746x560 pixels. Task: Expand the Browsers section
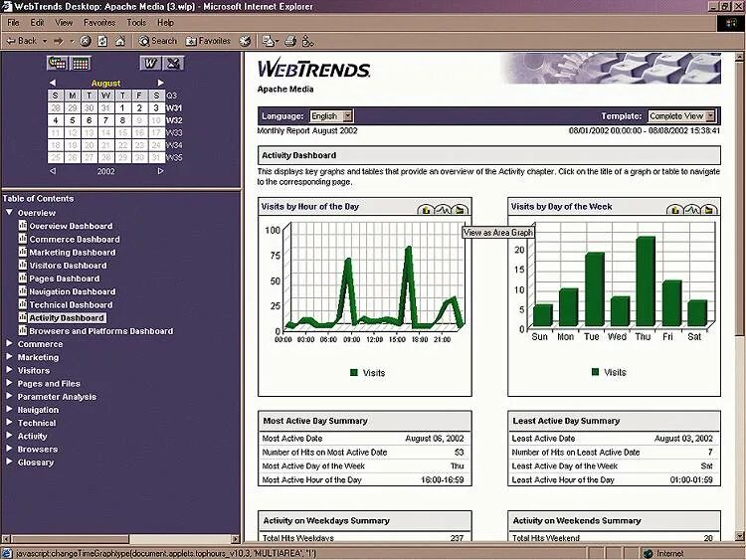[9, 449]
